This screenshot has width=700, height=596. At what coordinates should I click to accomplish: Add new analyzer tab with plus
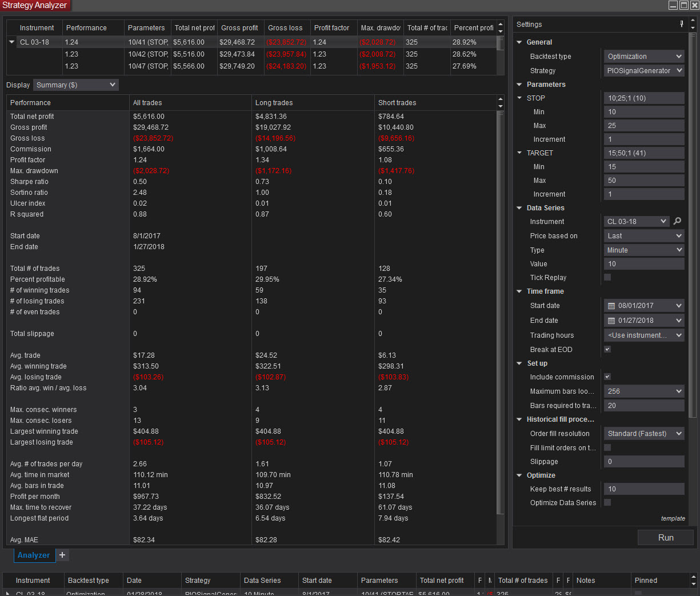[62, 555]
